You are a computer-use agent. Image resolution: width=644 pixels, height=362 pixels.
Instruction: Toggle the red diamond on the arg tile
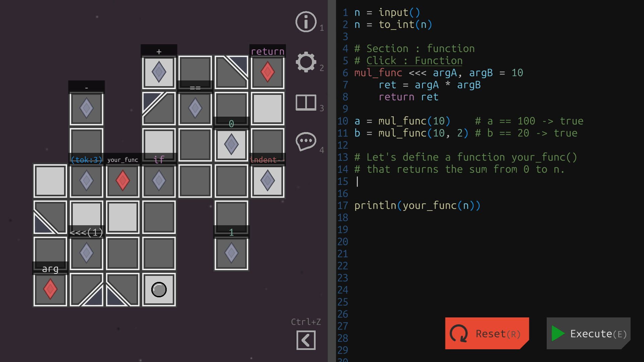click(x=50, y=289)
